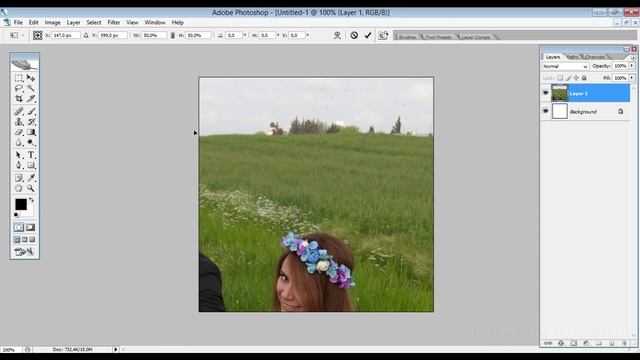Select the Healing Brush tool
The image size is (640, 360).
[x=19, y=111]
